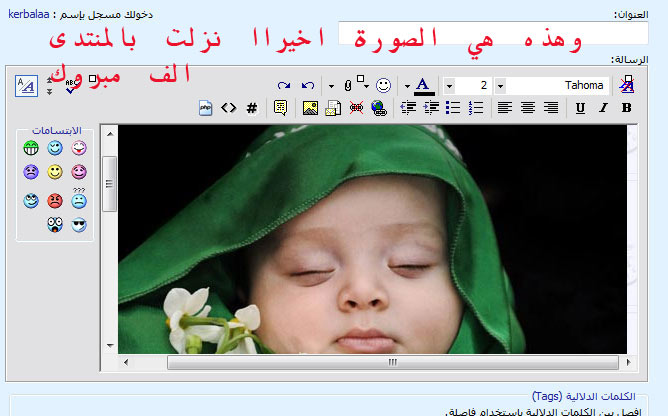The width and height of the screenshot is (668, 416).
Task: Toggle bold formatting with B button
Action: (x=626, y=108)
